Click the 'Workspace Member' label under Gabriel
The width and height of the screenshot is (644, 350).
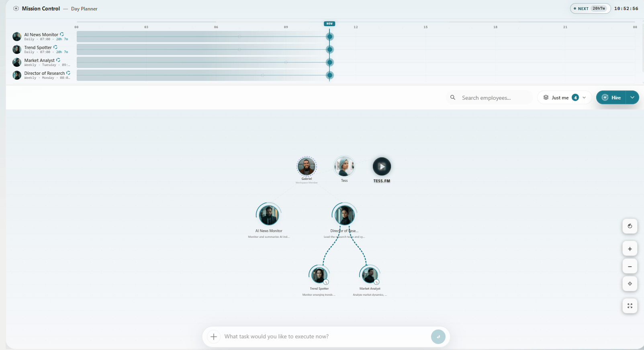click(x=307, y=183)
